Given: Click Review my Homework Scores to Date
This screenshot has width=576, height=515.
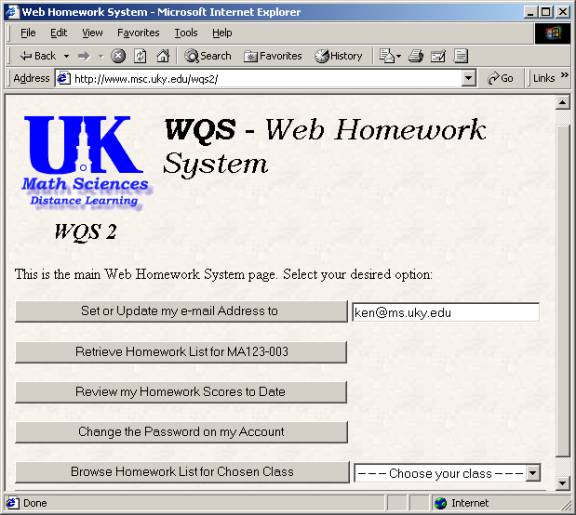Looking at the screenshot, I should tap(181, 392).
